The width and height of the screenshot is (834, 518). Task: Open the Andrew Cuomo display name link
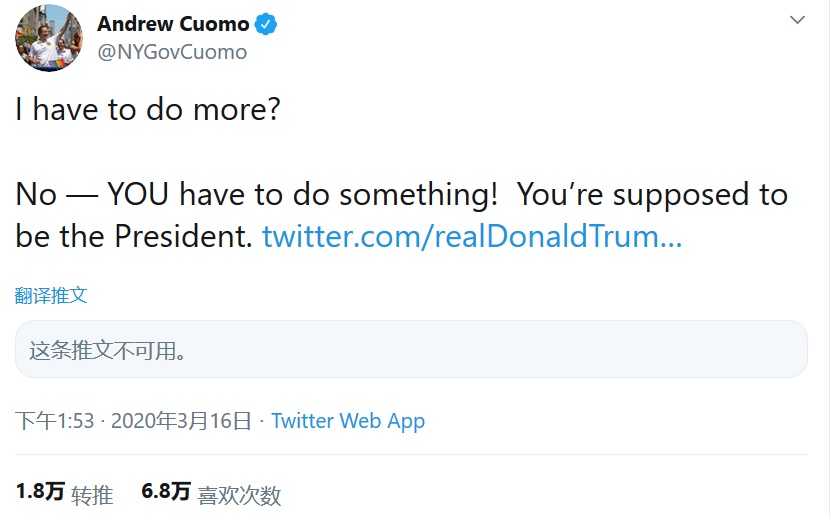[173, 24]
